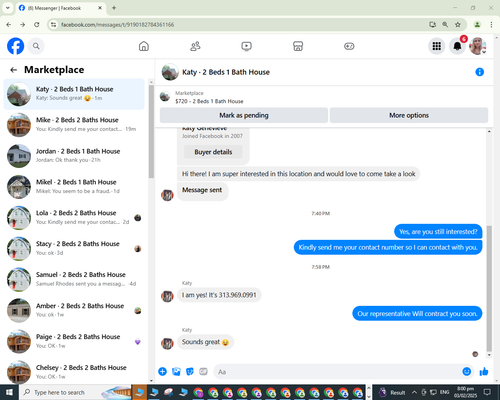
Task: Open Chrome's three-dot menu
Action: coord(491,25)
